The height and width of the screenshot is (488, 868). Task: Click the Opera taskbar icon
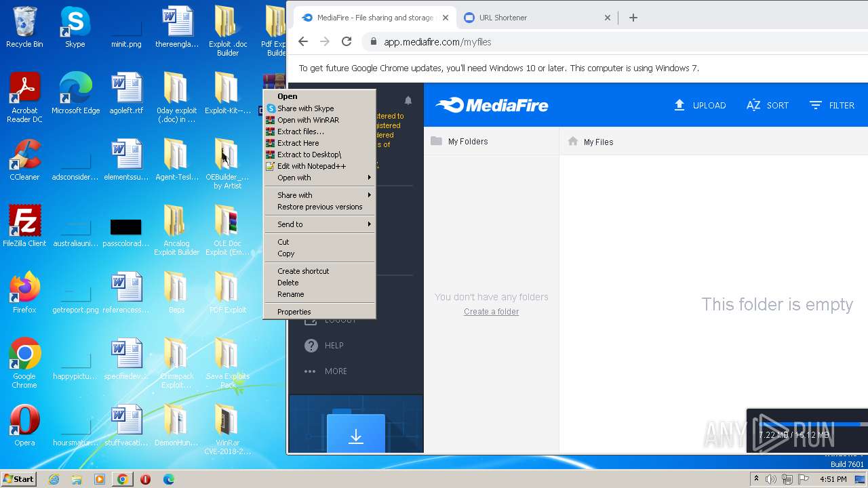click(145, 479)
